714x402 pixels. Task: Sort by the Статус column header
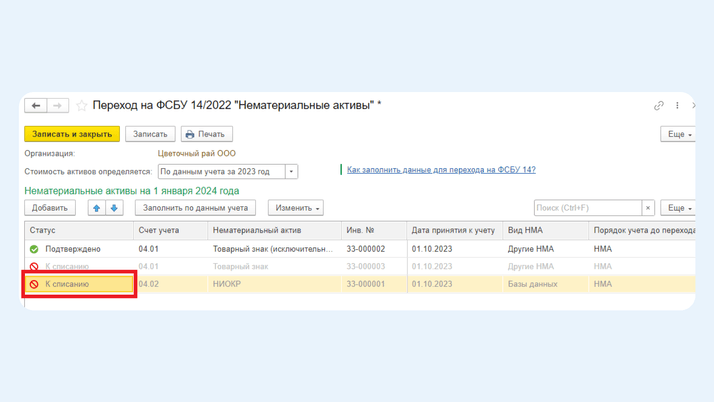(x=79, y=230)
